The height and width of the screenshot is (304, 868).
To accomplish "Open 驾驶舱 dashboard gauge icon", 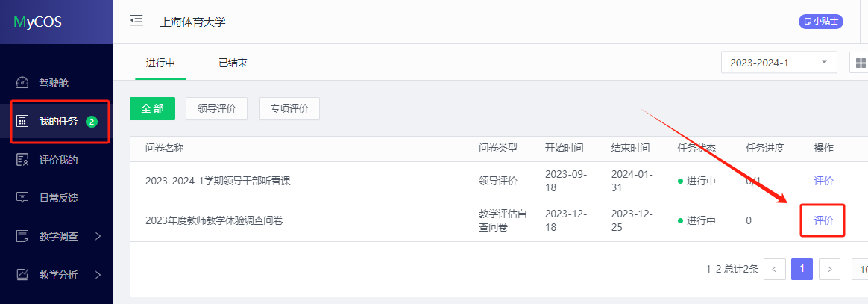I will [22, 83].
